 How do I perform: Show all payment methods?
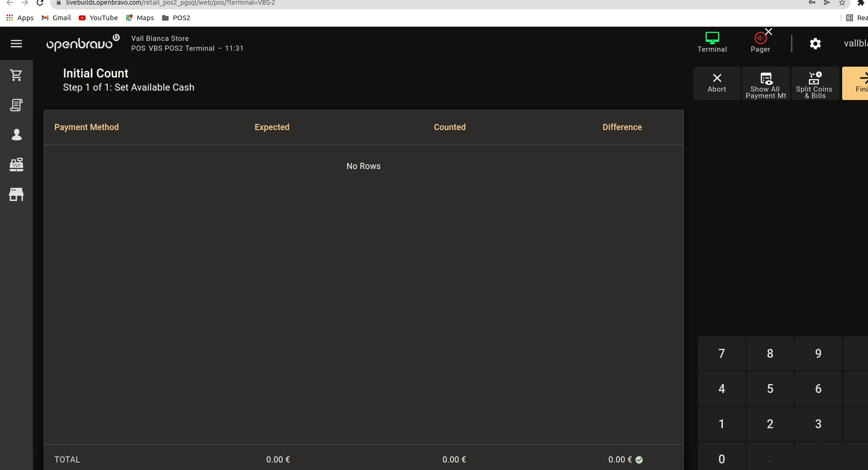(766, 84)
